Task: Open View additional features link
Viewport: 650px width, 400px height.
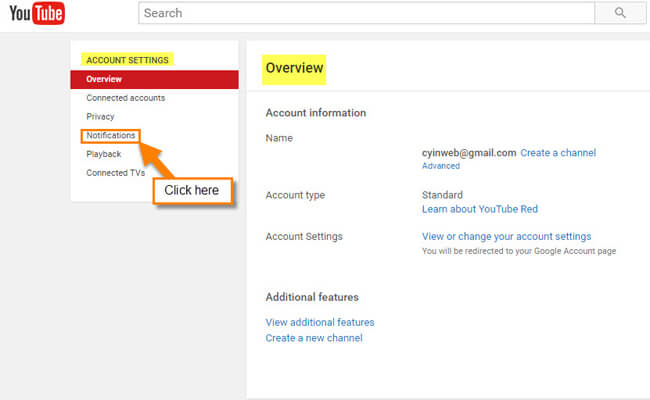Action: (320, 322)
